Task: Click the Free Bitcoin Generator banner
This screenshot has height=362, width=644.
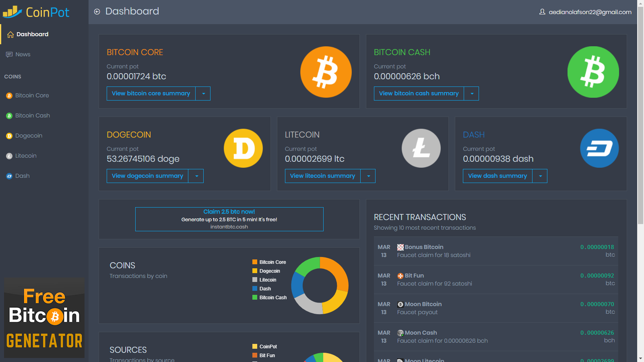Action: click(x=44, y=318)
